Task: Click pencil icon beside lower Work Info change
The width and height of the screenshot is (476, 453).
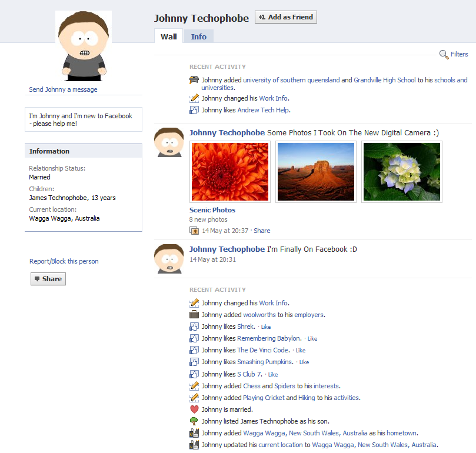Action: tap(194, 303)
